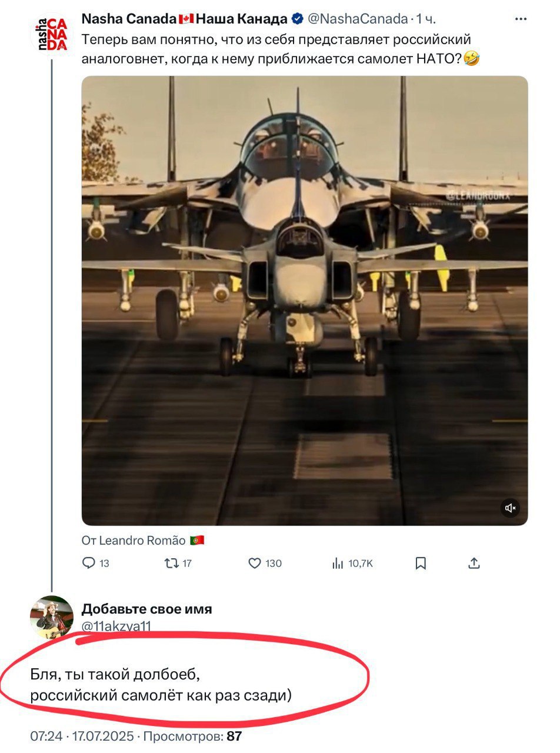The width and height of the screenshot is (560, 753).
Task: Open the Nasha Canada profile avatar
Action: click(50, 34)
